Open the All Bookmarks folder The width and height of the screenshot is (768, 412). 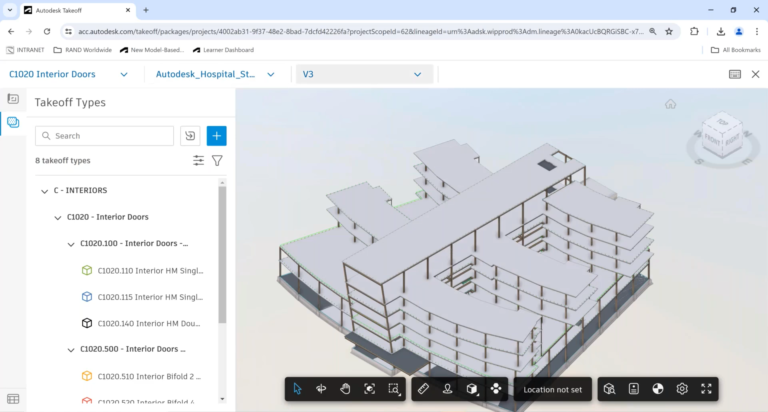pyautogui.click(x=736, y=50)
